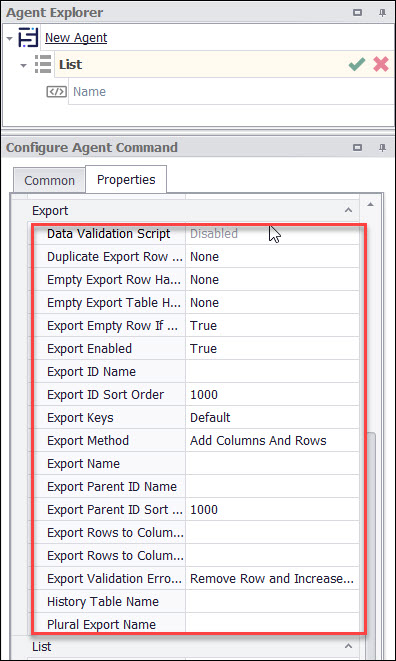Switch to the Common tab

coord(49,181)
